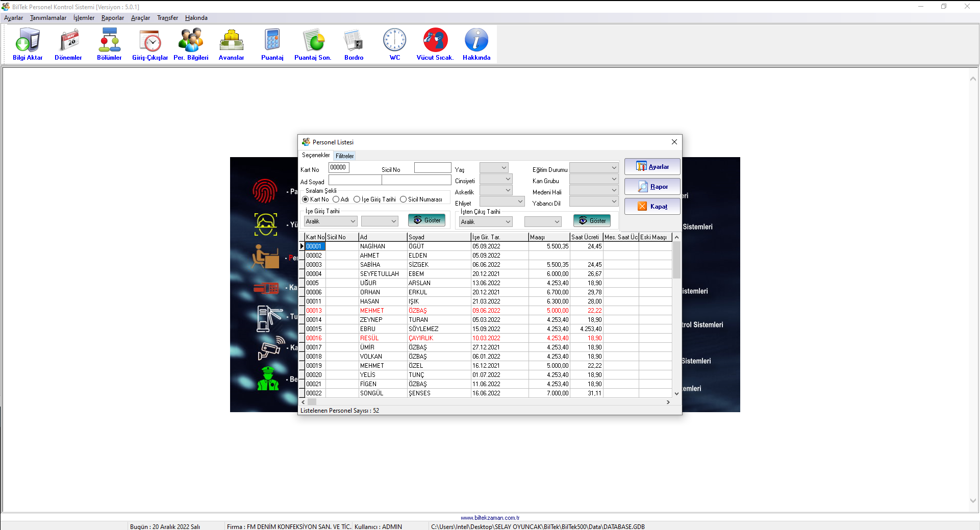Screen dimensions: 980x530
Task: Click the table horizontal scrollbar right arrow
Action: 668,402
